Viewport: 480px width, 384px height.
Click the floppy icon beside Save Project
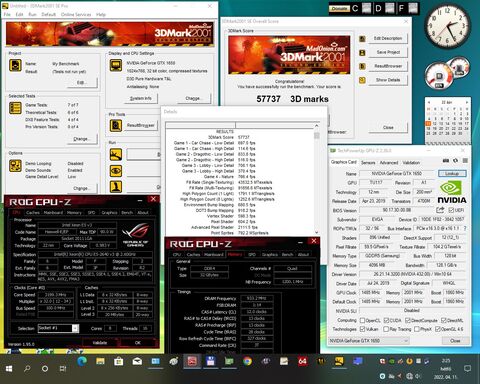pyautogui.click(x=362, y=53)
